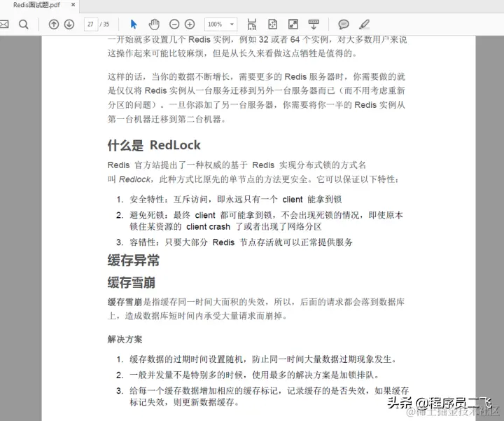Go to previous page with up arrow
The height and width of the screenshot is (421, 504).
pyautogui.click(x=54, y=24)
